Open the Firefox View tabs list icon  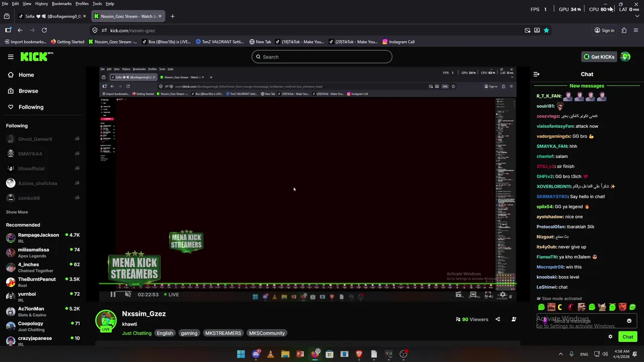[x=7, y=16]
